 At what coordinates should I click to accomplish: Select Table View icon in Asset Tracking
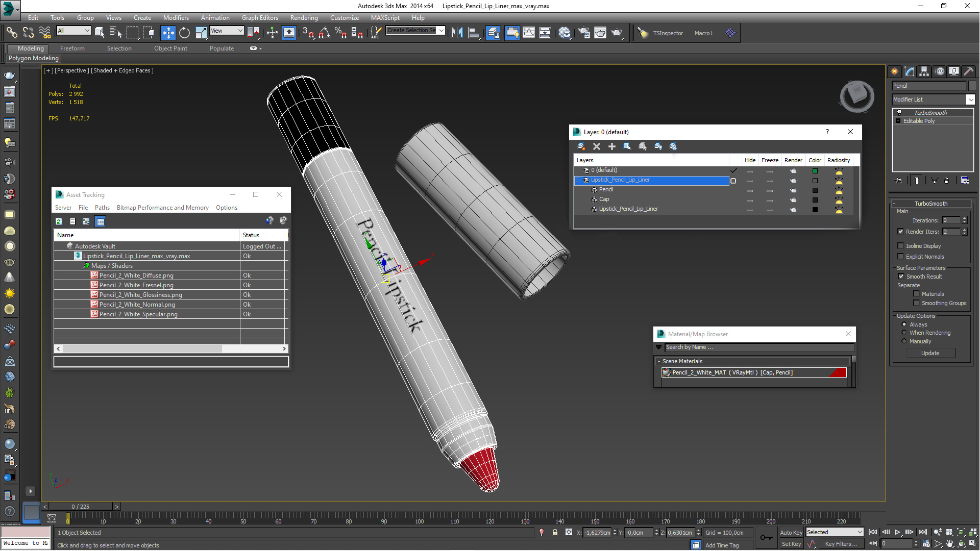[x=101, y=221]
